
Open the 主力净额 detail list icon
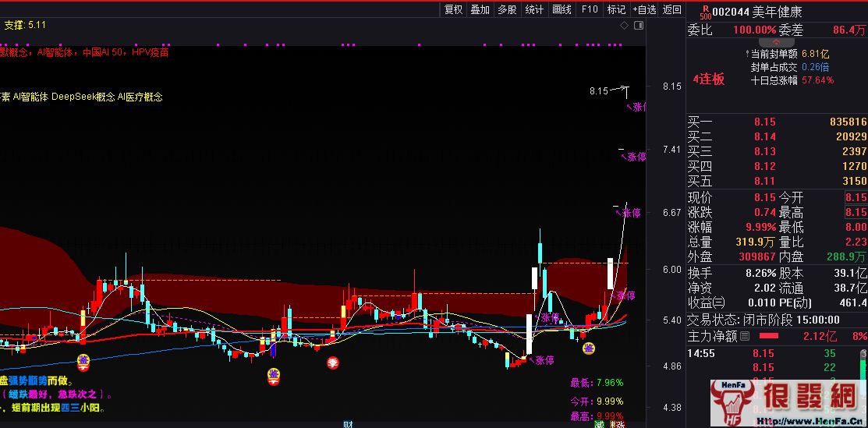[x=745, y=337]
